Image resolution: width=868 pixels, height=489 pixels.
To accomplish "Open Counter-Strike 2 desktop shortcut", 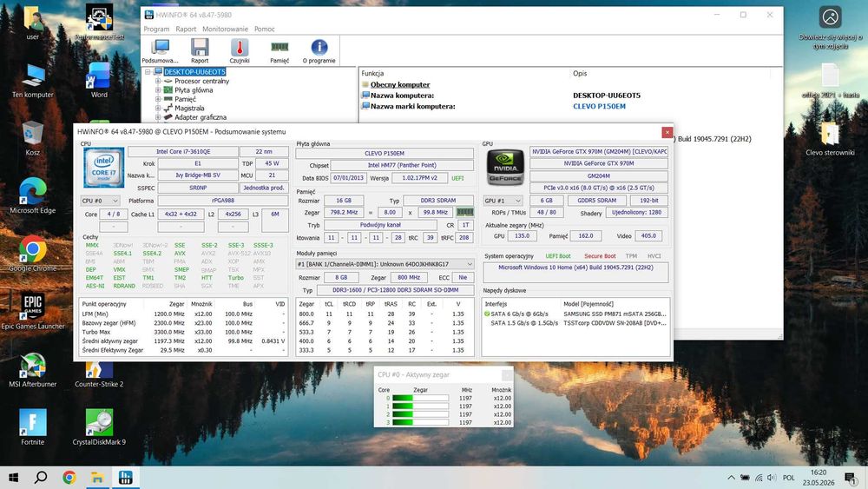I will [x=99, y=375].
